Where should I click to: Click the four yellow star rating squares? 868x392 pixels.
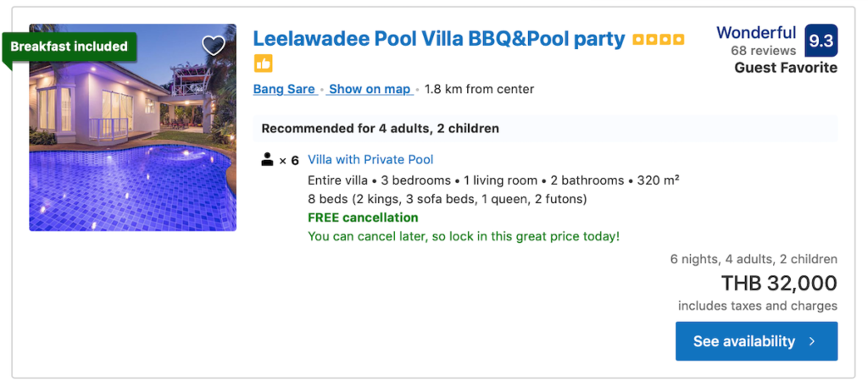659,40
